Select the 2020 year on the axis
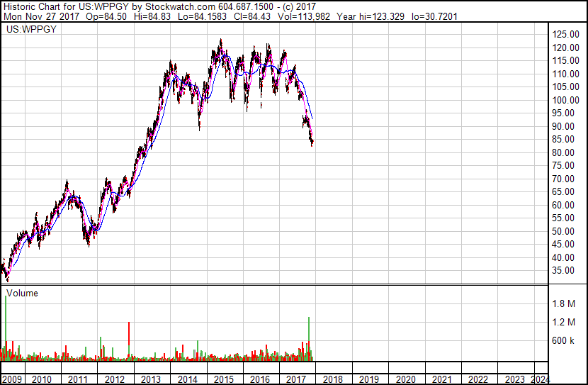The height and width of the screenshot is (385, 588). click(406, 379)
